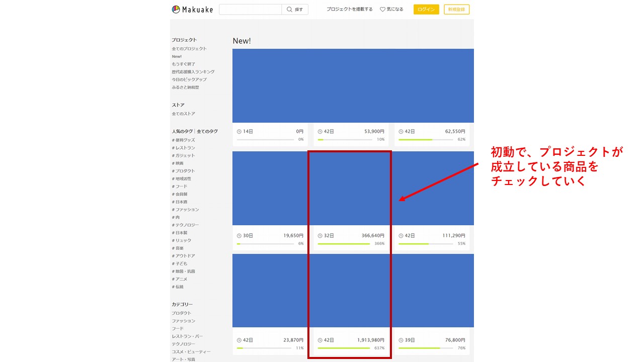This screenshot has width=644, height=362.
Task: Select the #日本酒 tag
Action: [x=180, y=202]
